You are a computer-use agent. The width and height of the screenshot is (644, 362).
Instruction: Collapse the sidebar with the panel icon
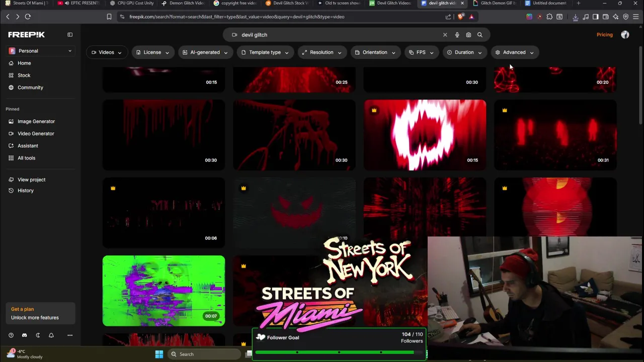pos(70,35)
